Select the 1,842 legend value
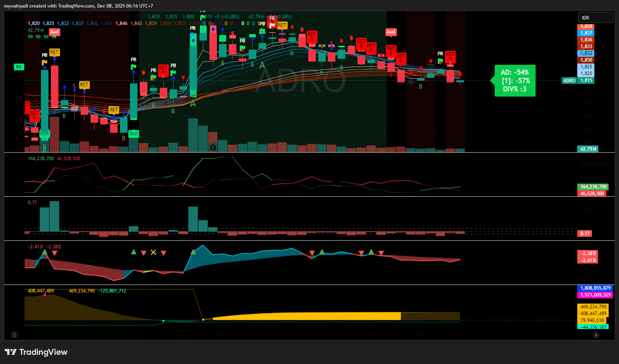The width and height of the screenshot is (619, 364). [x=92, y=23]
